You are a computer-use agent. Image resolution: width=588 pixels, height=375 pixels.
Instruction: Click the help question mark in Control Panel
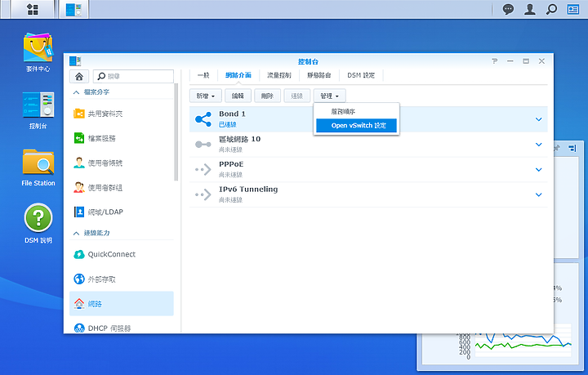(x=495, y=61)
